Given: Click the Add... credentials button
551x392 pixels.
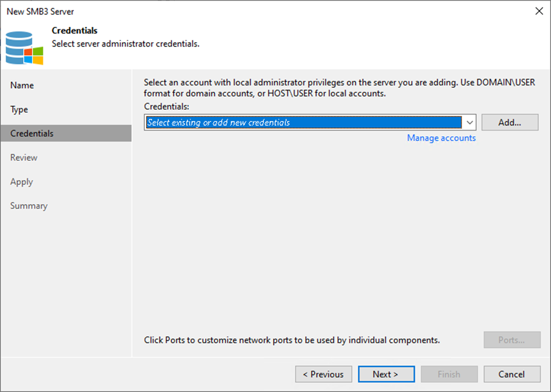Looking at the screenshot, I should [509, 123].
